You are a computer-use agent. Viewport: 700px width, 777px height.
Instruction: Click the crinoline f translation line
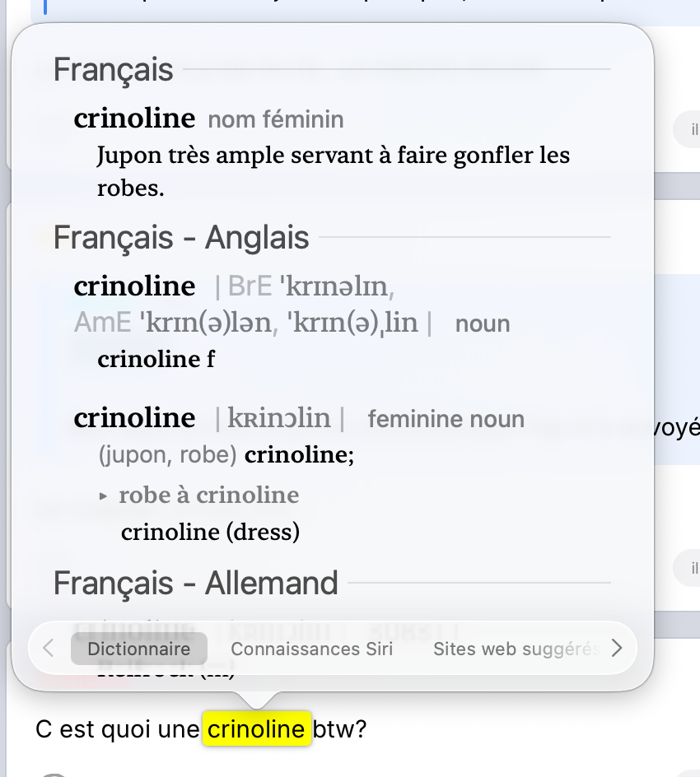point(156,360)
